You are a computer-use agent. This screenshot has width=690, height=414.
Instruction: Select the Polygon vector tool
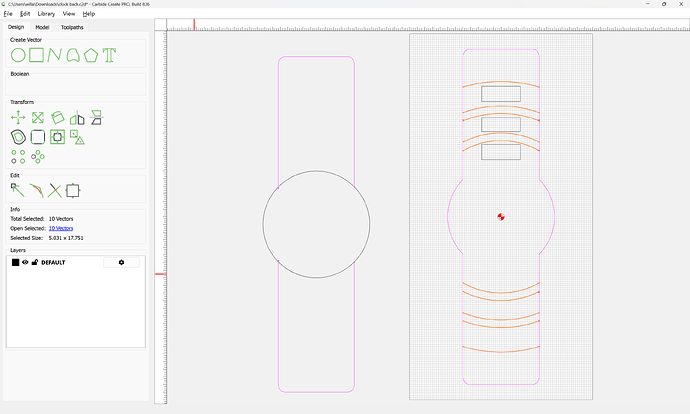coord(91,54)
